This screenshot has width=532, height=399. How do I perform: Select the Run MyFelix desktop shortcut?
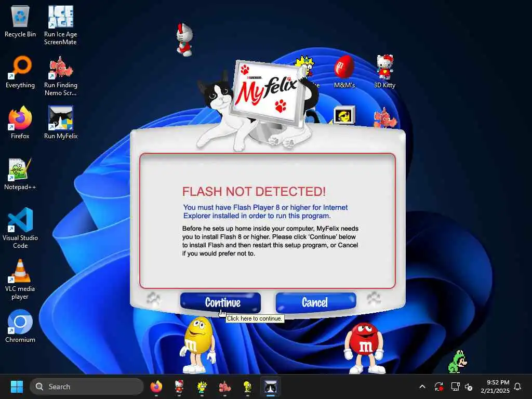pos(60,123)
